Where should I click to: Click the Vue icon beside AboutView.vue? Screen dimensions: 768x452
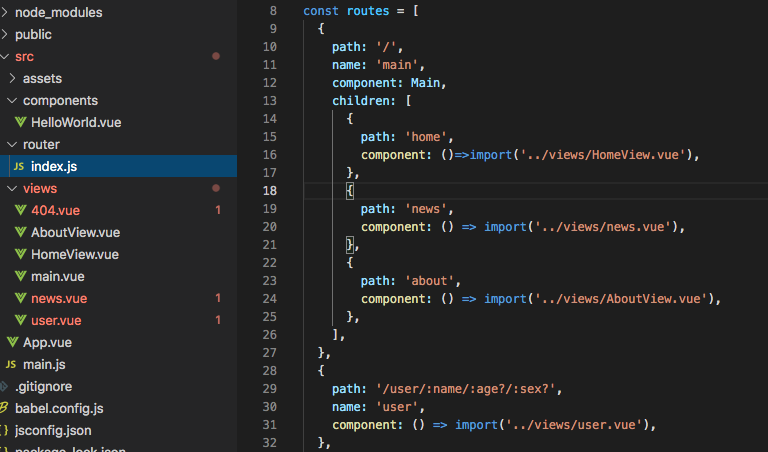pos(21,233)
